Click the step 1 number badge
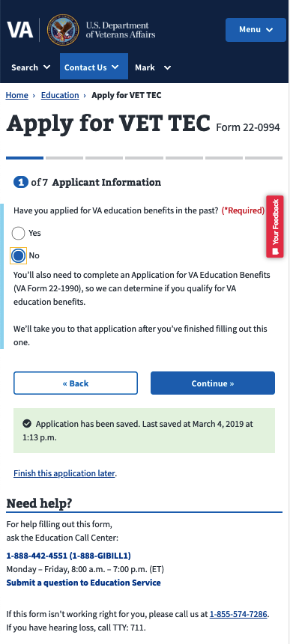Image resolution: width=290 pixels, height=644 pixels. [21, 182]
